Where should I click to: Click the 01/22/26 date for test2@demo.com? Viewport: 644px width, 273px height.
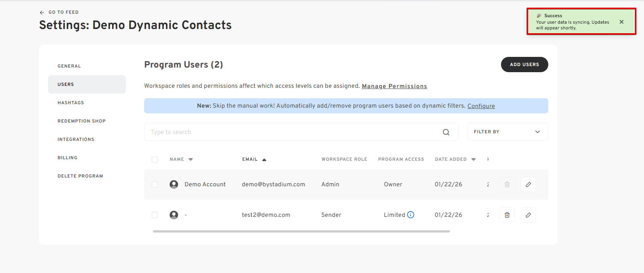448,215
